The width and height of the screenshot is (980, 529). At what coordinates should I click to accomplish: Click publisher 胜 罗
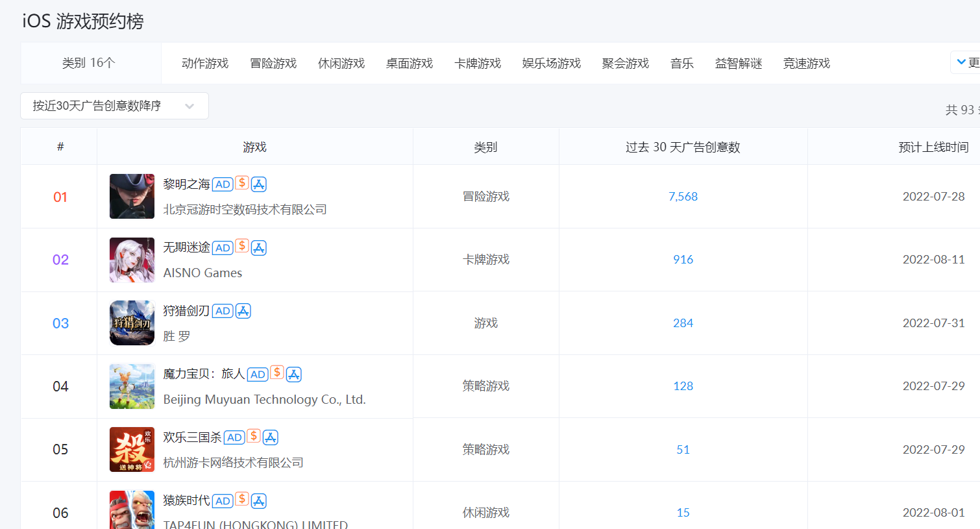pos(177,336)
